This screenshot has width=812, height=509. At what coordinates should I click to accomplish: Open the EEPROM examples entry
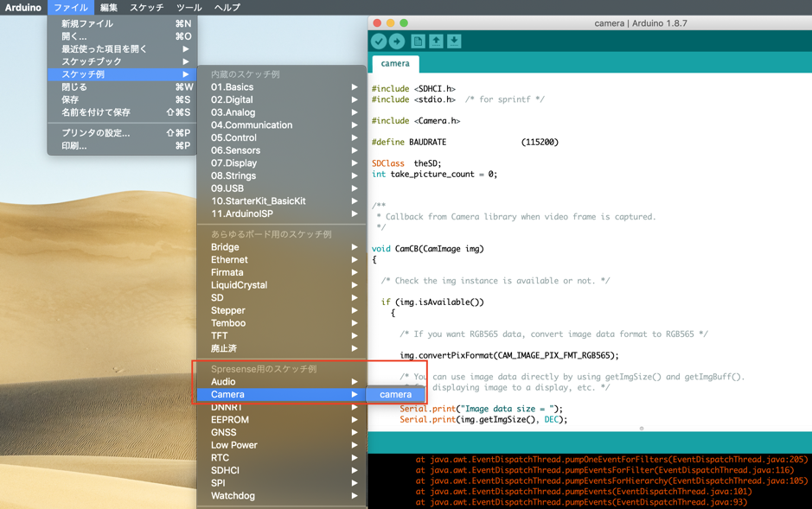282,419
